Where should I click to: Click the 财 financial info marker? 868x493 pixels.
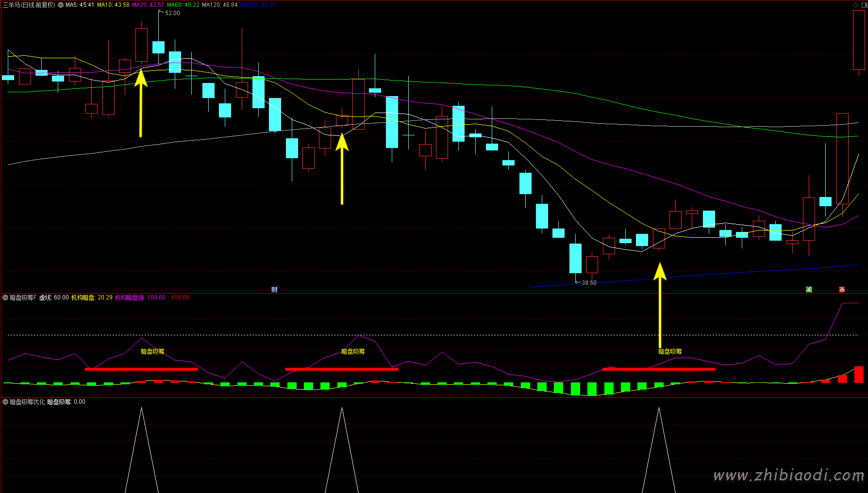pyautogui.click(x=274, y=290)
